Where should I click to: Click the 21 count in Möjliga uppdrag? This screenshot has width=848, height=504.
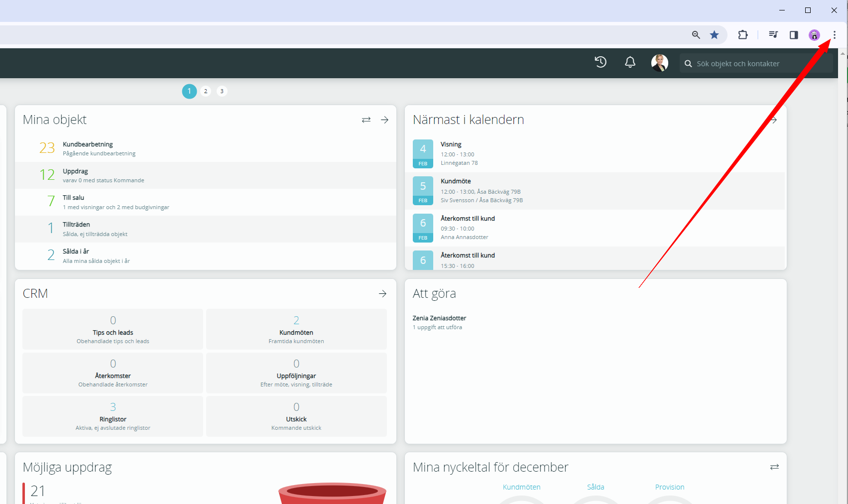[x=38, y=491]
